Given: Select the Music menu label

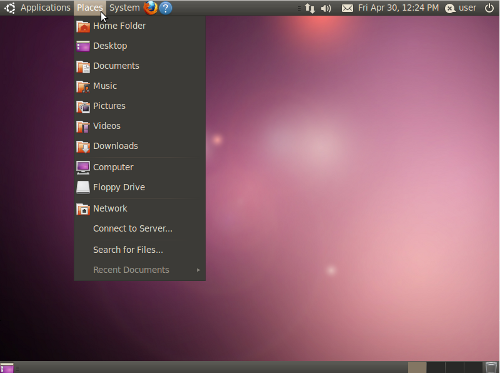Looking at the screenshot, I should [105, 86].
